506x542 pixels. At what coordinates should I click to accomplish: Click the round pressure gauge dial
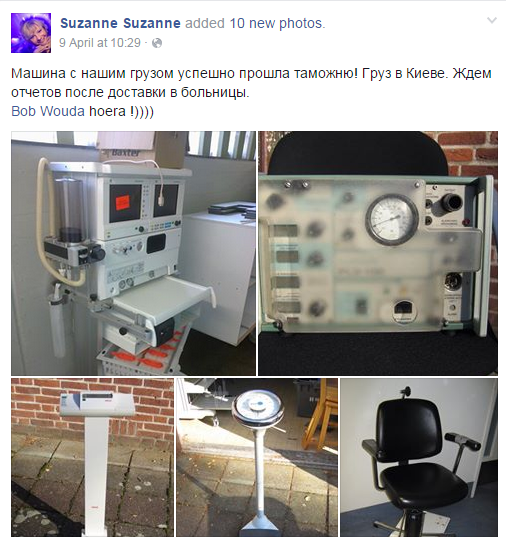click(392, 220)
